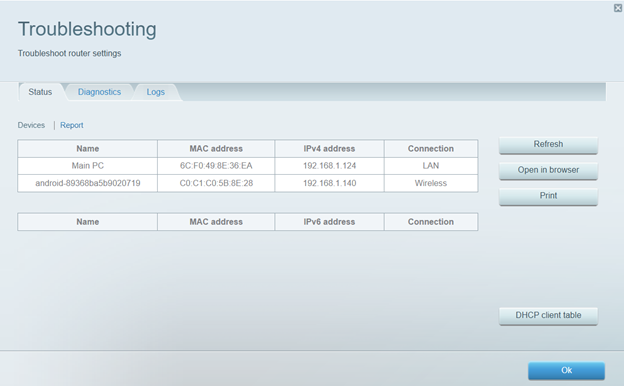
Task: Open the Diagnostics tab
Action: tap(99, 92)
